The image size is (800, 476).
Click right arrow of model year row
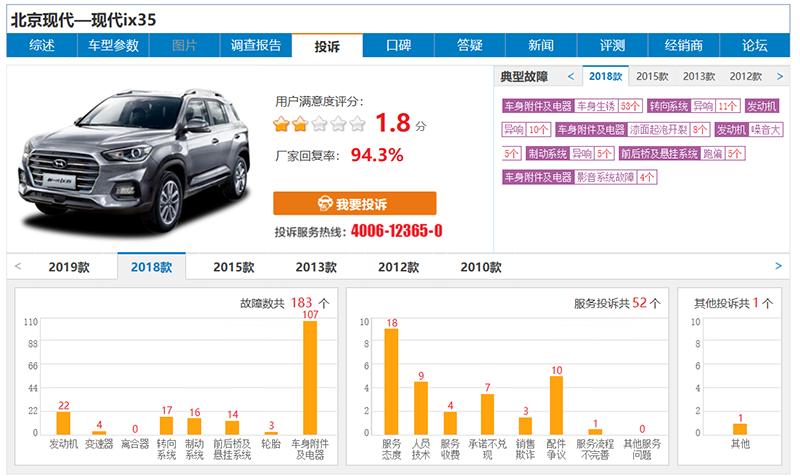pyautogui.click(x=779, y=266)
